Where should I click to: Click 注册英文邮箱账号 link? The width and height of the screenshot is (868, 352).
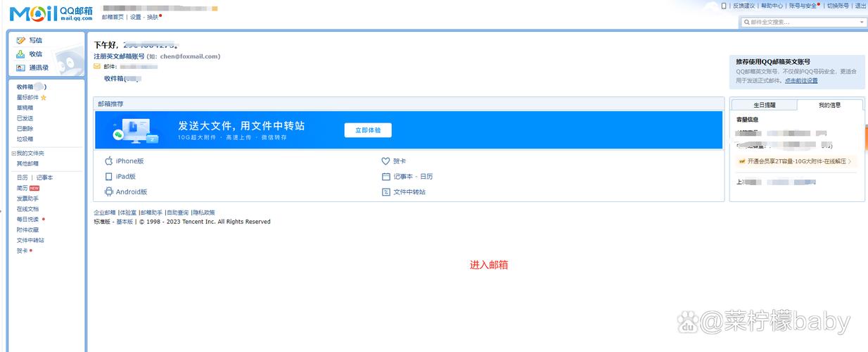coord(120,56)
